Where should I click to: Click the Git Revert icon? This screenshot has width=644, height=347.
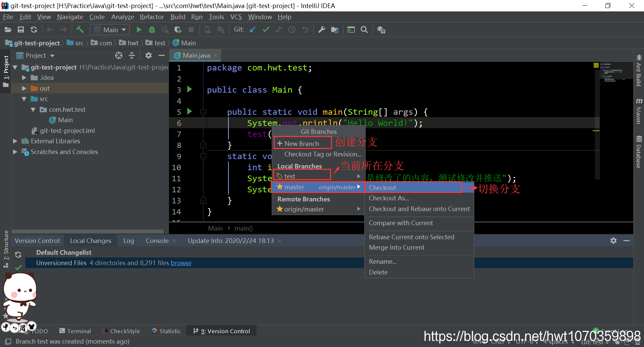point(305,30)
